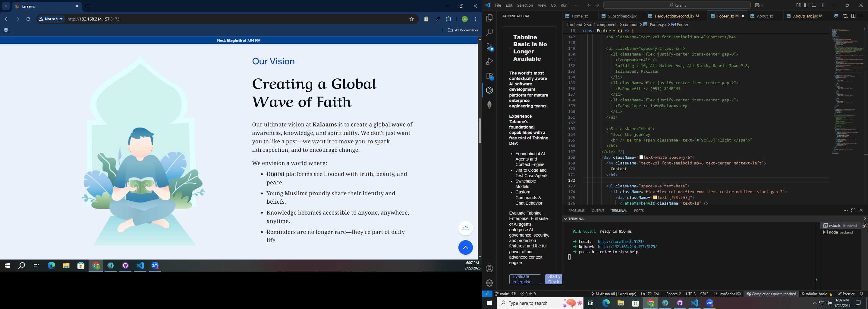This screenshot has width=868, height=309.
Task: Open the Run and Debug view
Action: [x=489, y=61]
